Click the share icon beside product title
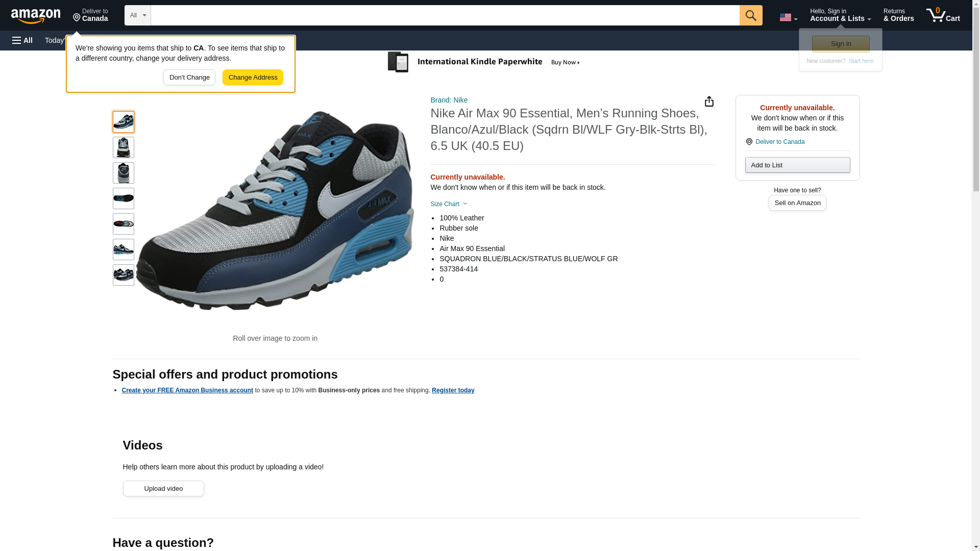The height and width of the screenshot is (551, 980). coord(709,102)
